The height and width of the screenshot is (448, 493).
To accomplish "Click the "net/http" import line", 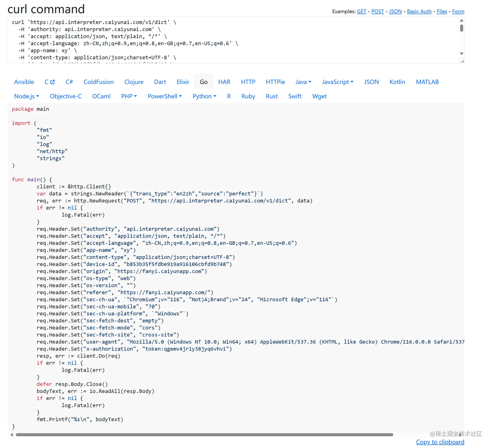I will [x=52, y=151].
